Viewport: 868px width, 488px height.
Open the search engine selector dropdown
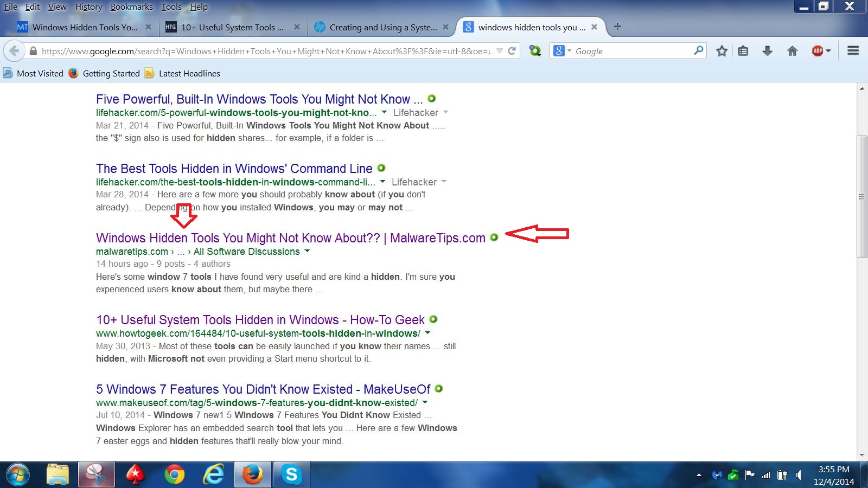tap(569, 51)
